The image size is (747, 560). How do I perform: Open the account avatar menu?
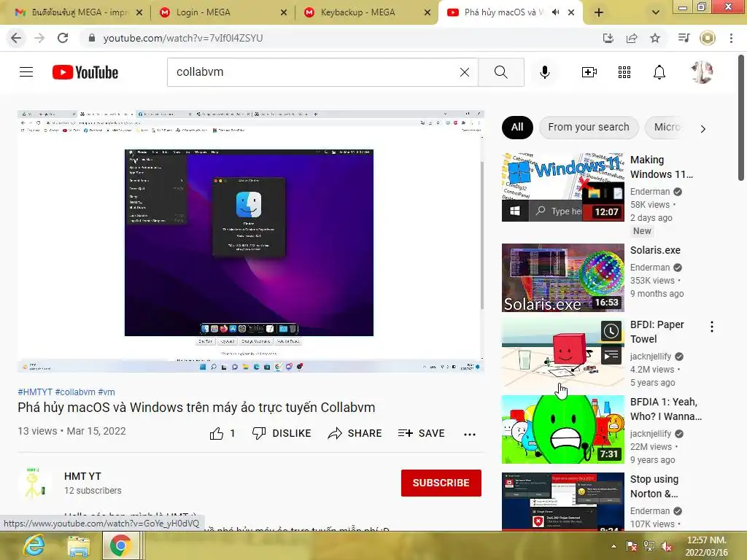pos(702,72)
